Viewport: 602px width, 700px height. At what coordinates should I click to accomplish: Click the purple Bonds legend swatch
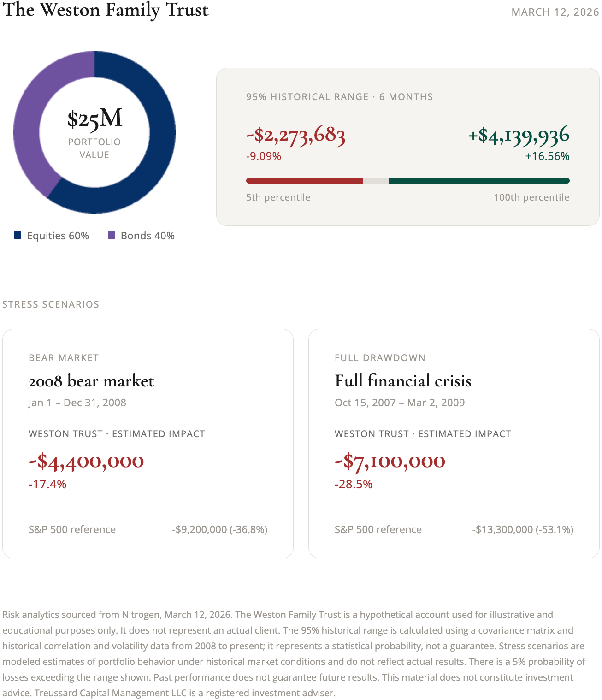(112, 235)
